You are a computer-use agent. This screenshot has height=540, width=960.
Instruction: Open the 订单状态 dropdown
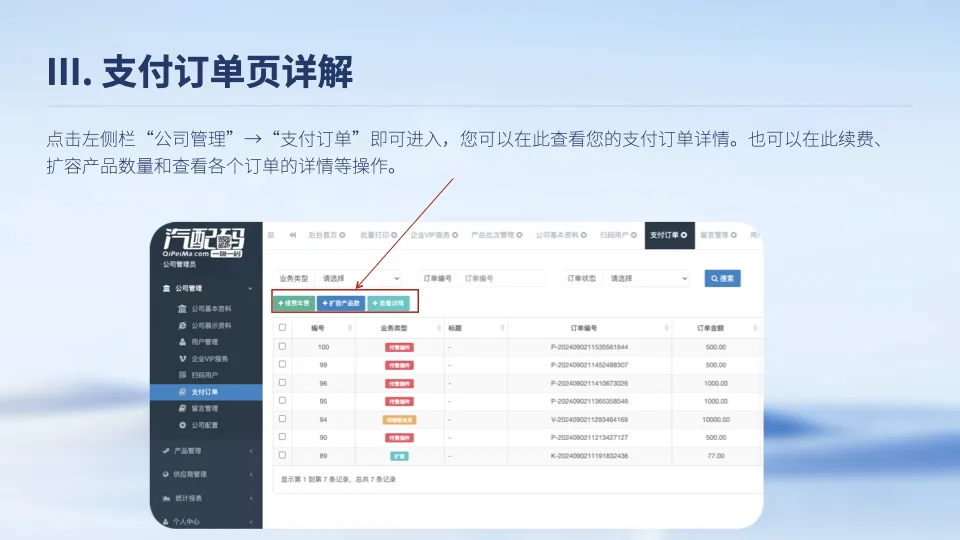pyautogui.click(x=647, y=279)
